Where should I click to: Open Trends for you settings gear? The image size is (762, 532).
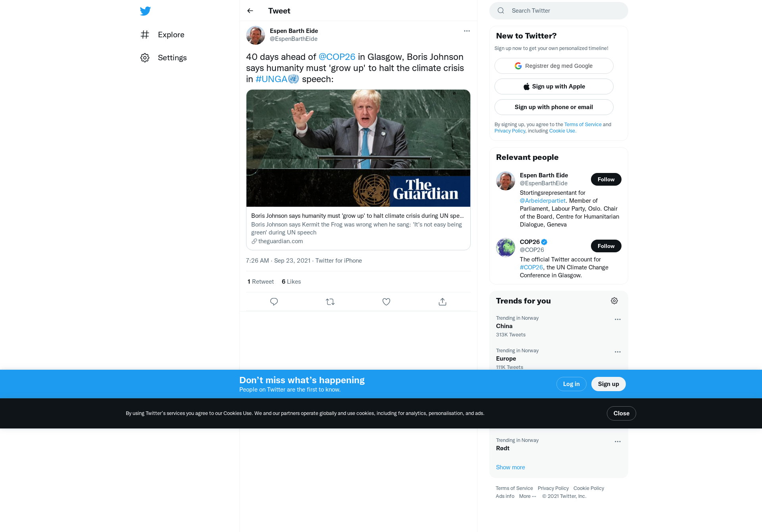614,301
